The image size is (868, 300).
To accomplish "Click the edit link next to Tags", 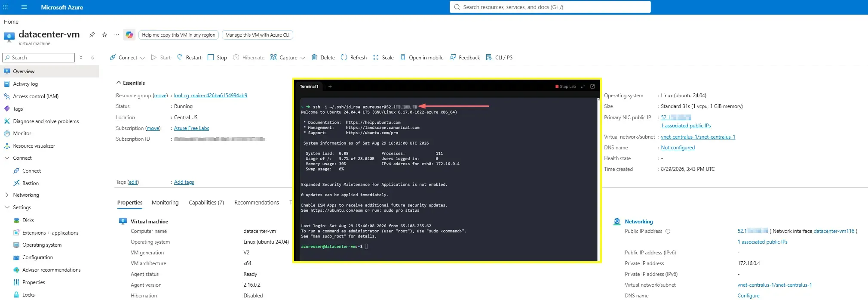I will point(133,182).
